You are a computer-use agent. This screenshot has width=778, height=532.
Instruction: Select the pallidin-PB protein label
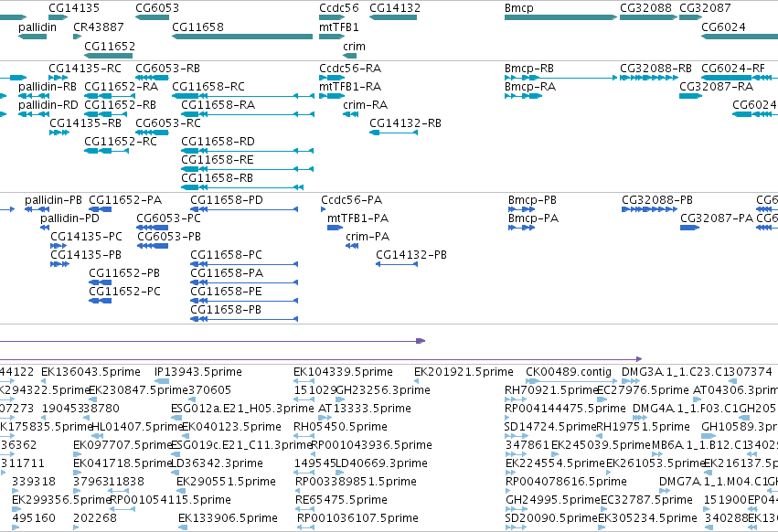point(53,200)
